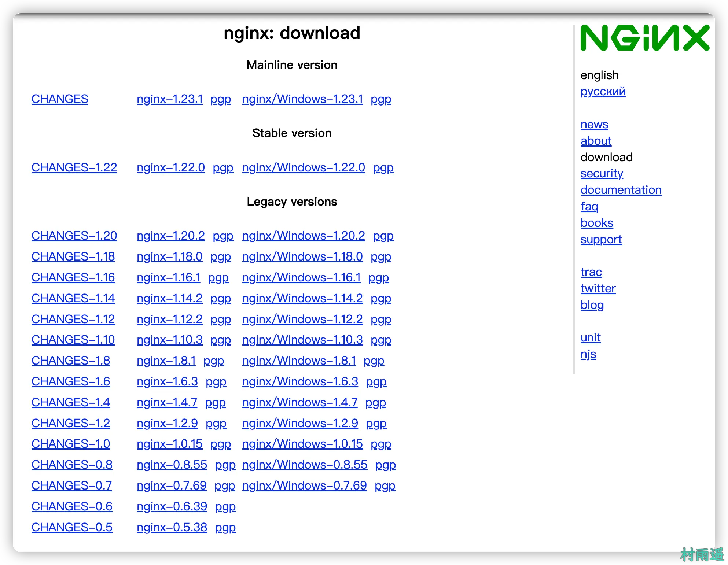Open the twitter sidebar link
This screenshot has height=565, width=728.
tap(598, 288)
